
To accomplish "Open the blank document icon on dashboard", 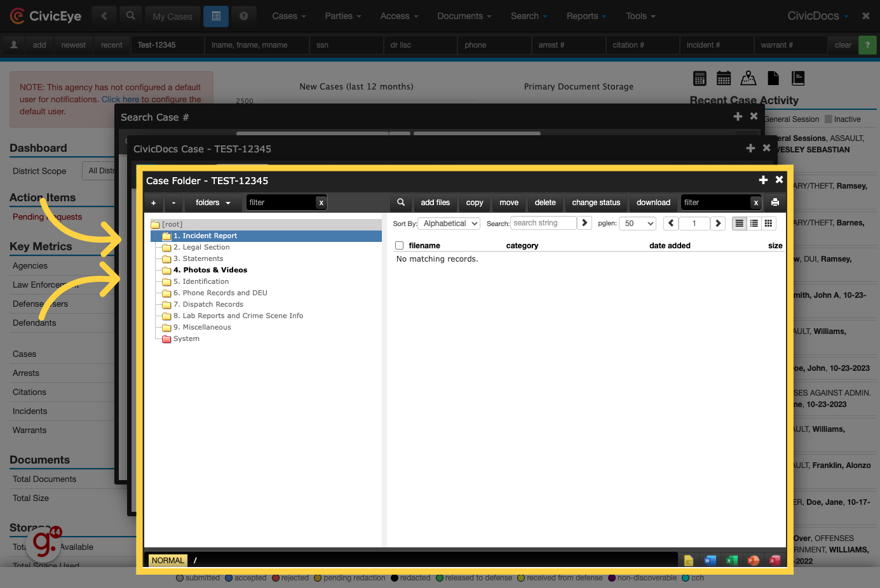I will point(773,78).
